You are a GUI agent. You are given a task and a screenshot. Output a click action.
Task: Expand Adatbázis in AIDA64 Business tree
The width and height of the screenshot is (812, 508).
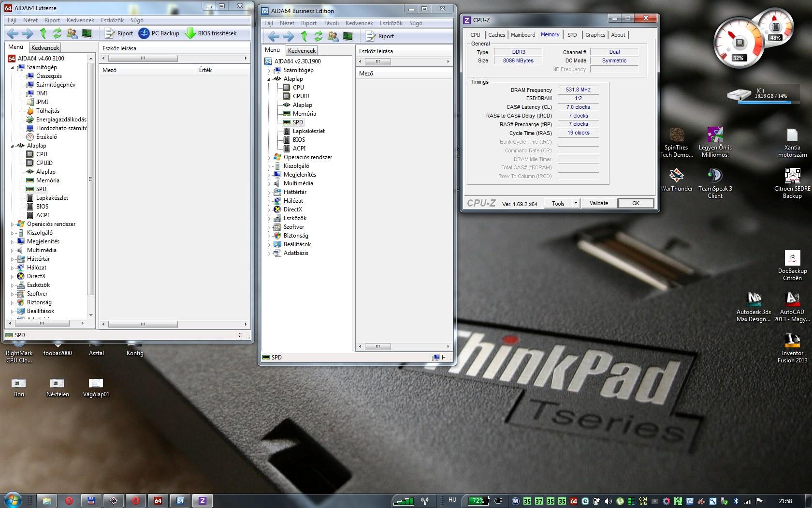tap(269, 254)
